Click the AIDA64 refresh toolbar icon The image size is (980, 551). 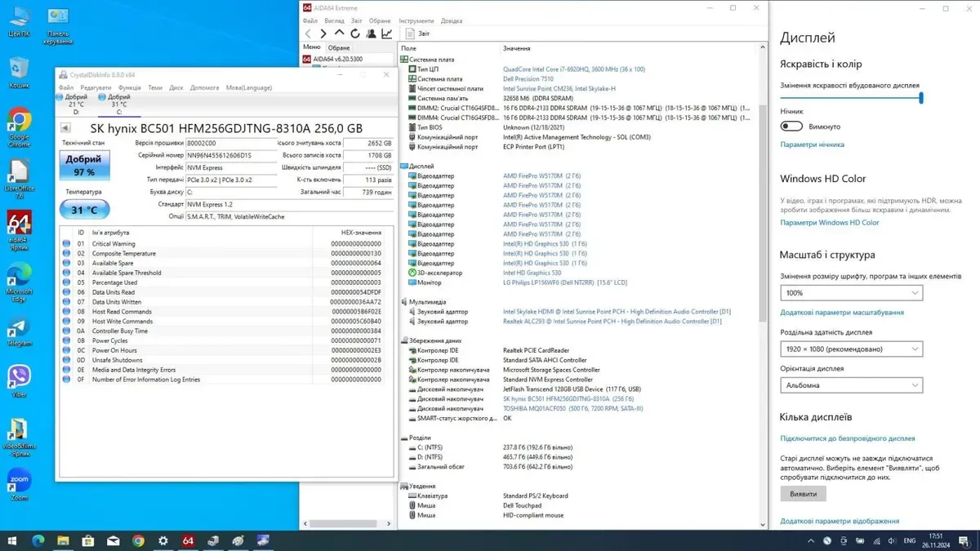355,33
